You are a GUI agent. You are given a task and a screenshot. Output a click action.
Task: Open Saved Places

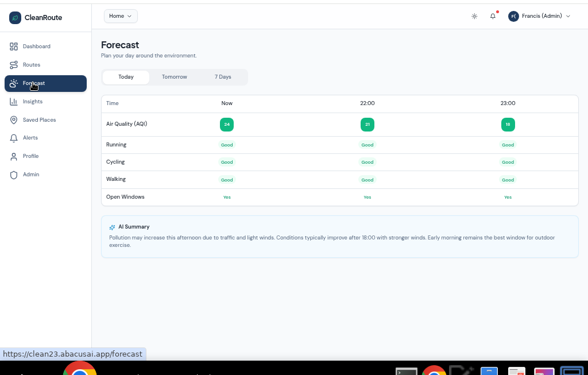45,120
